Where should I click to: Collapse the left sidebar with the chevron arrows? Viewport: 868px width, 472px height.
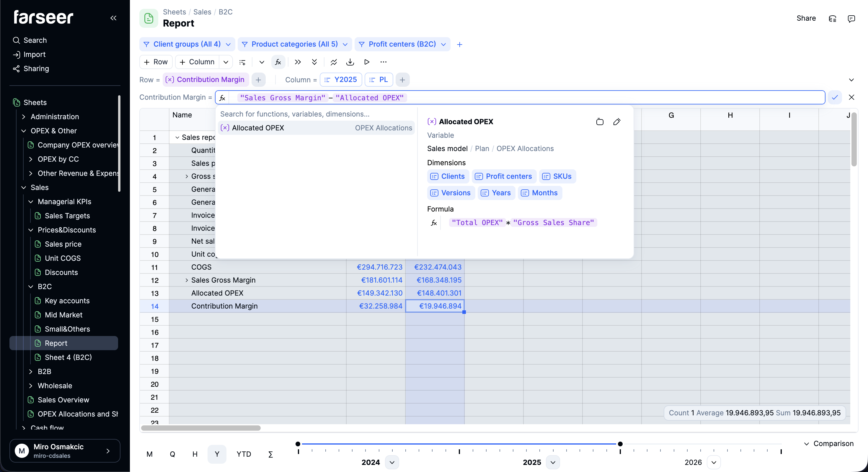coord(113,18)
